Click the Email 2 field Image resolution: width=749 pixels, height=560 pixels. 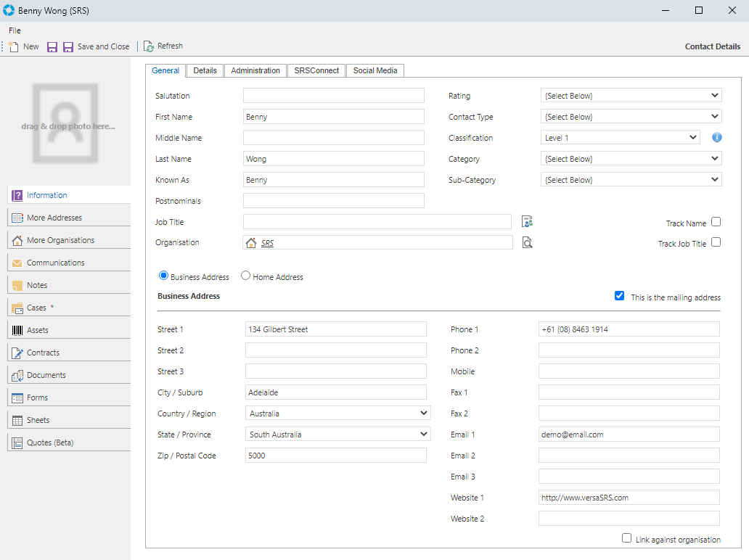pos(629,455)
